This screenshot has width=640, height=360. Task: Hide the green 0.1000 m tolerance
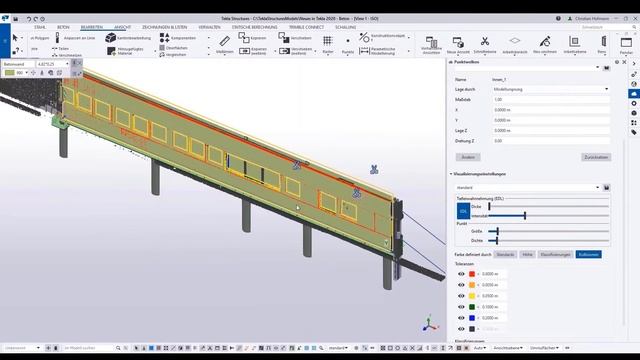pyautogui.click(x=461, y=307)
